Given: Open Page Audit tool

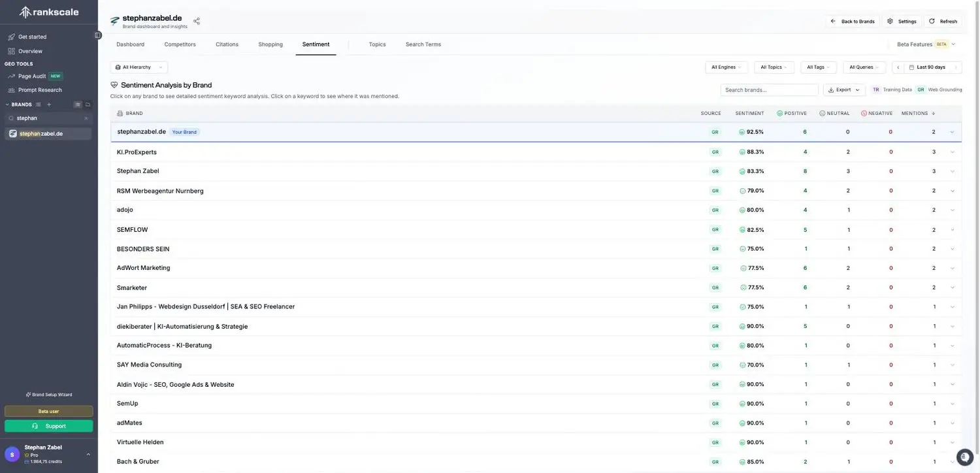Looking at the screenshot, I should tap(32, 76).
